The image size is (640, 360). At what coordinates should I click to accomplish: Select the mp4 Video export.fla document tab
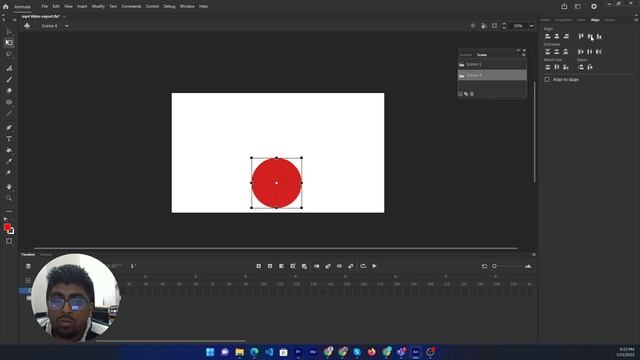pyautogui.click(x=41, y=16)
